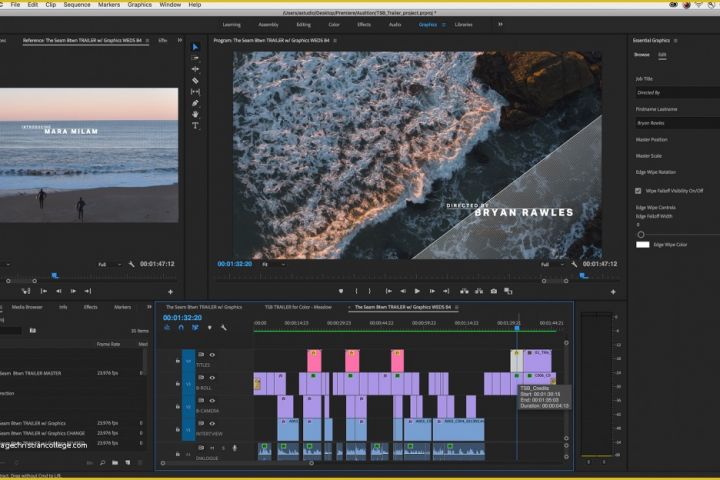The width and height of the screenshot is (720, 480).
Task: Mute the DIALOGUE audio track
Action: coord(212,448)
